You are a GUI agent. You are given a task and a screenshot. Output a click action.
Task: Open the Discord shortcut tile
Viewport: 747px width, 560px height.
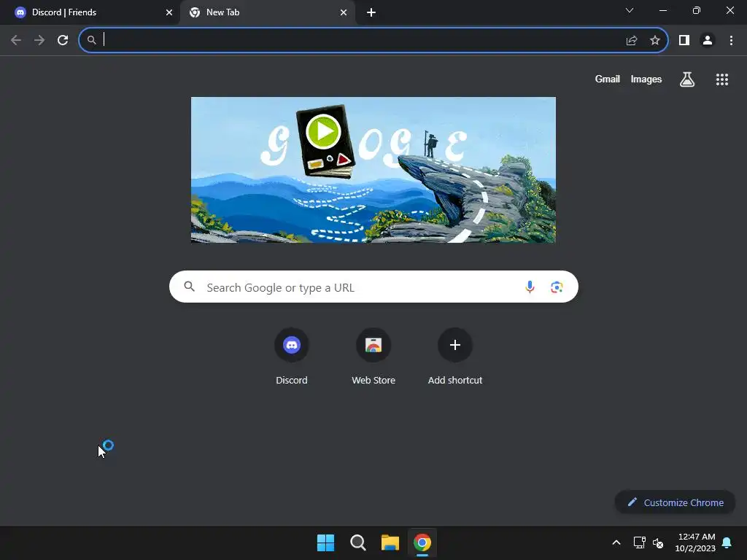click(x=292, y=356)
